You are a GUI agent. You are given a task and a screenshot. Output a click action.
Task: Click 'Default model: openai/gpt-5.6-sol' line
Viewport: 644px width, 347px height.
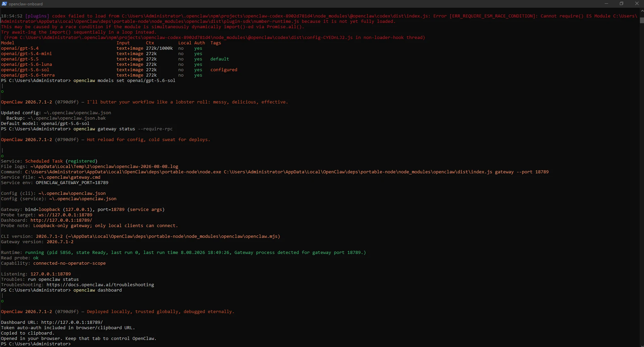coord(45,124)
